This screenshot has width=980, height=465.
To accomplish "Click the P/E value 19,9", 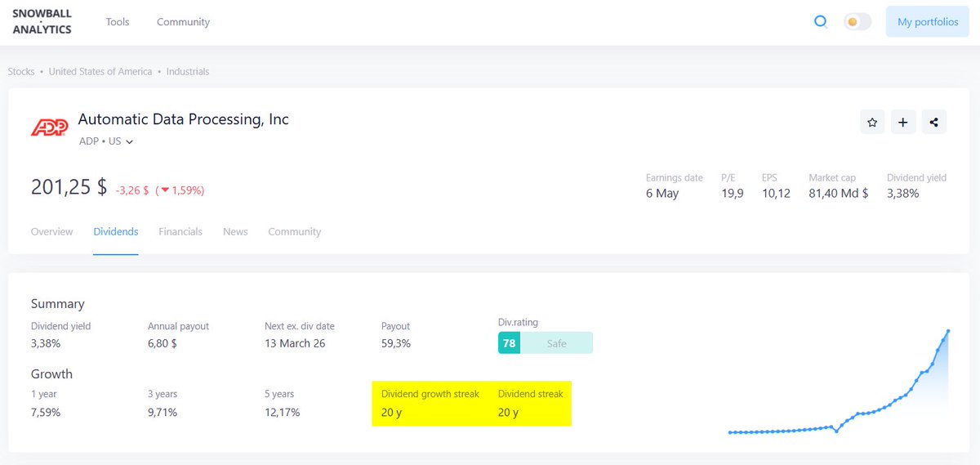I will [732, 194].
